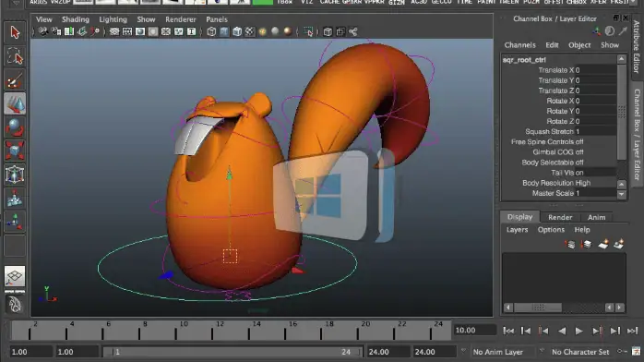The image size is (644, 362).
Task: Click the X-Ray Joints icon
Action: (353, 31)
